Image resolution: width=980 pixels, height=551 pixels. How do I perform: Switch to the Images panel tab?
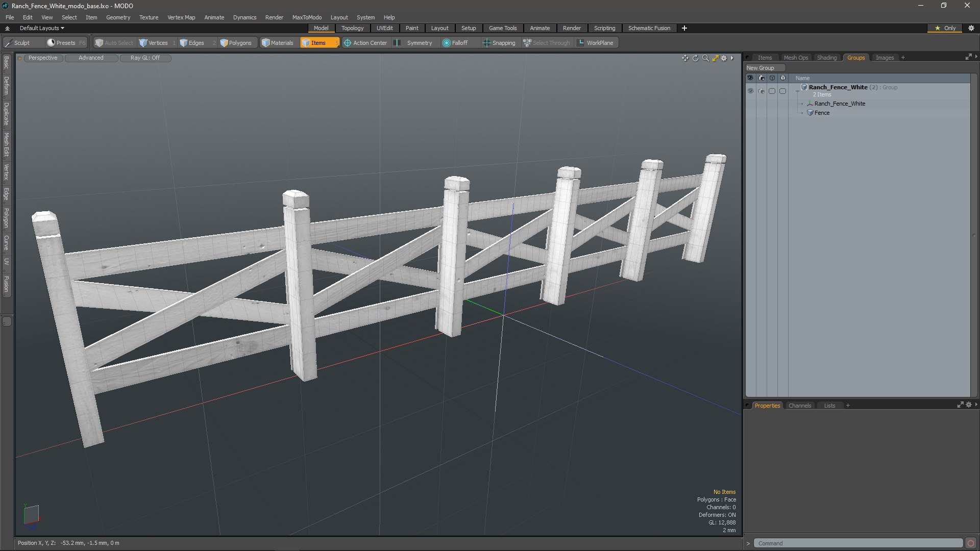(885, 58)
